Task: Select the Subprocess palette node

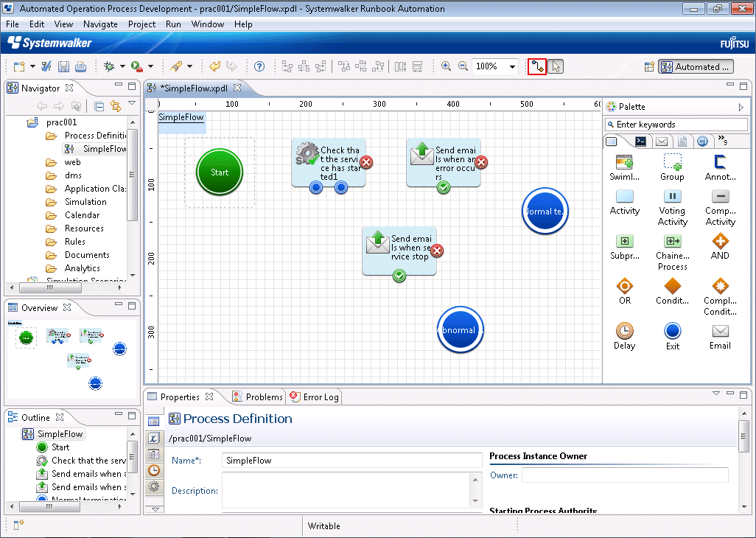Action: [624, 248]
